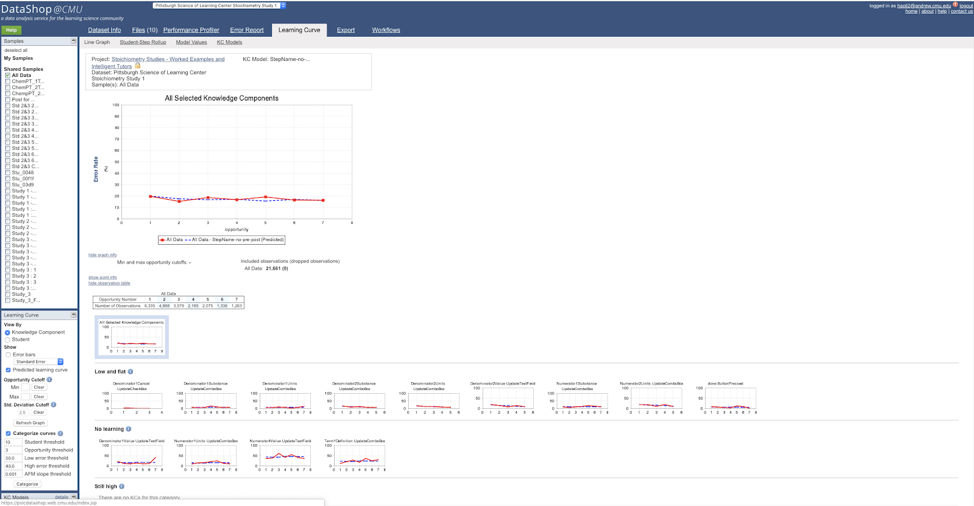
Task: Collapse the KC Models panel
Action: pyautogui.click(x=73, y=497)
